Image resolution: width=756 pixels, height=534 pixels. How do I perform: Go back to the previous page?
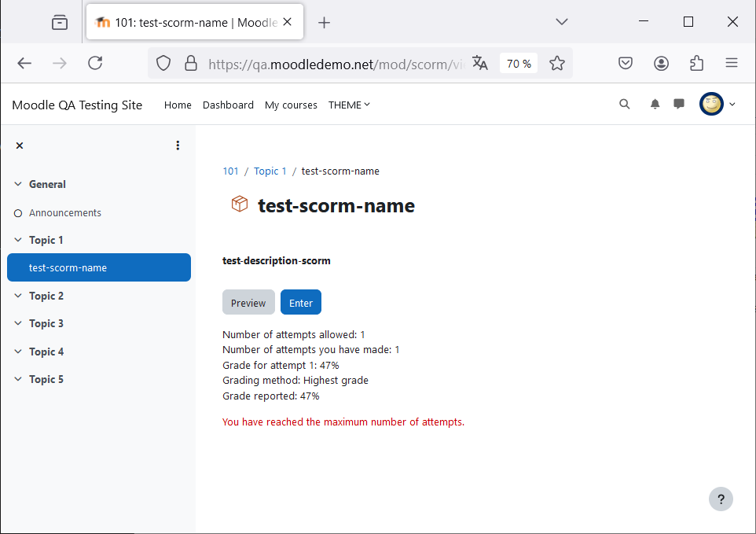pos(24,63)
